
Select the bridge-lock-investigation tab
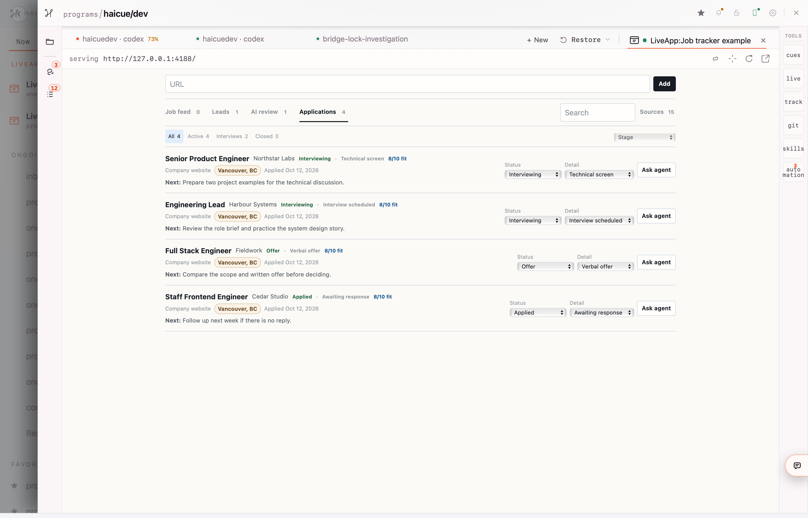362,39
